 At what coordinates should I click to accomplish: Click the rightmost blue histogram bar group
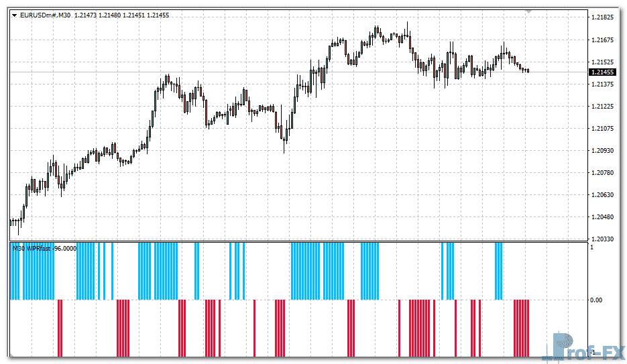(x=499, y=271)
